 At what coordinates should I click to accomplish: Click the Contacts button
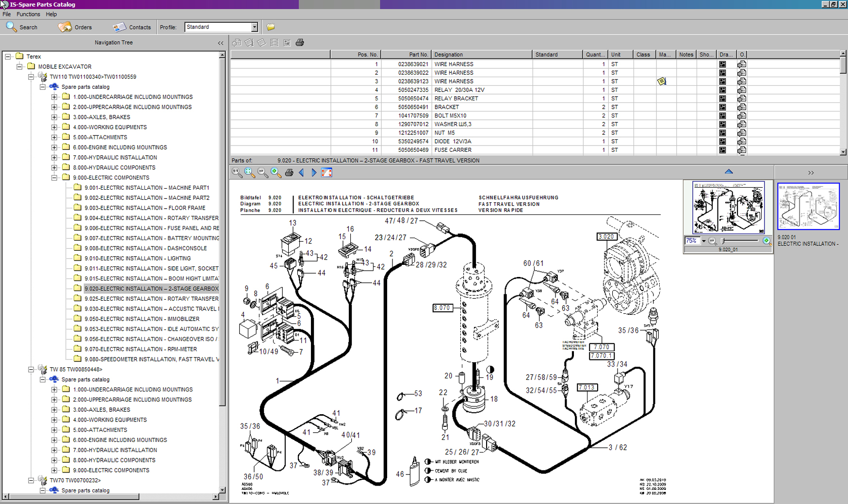pyautogui.click(x=132, y=27)
